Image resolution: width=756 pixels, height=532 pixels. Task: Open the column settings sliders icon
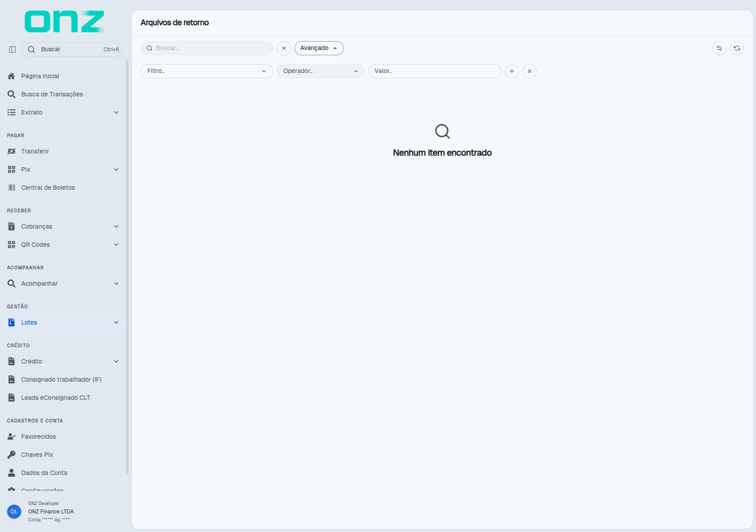pyautogui.click(x=719, y=48)
